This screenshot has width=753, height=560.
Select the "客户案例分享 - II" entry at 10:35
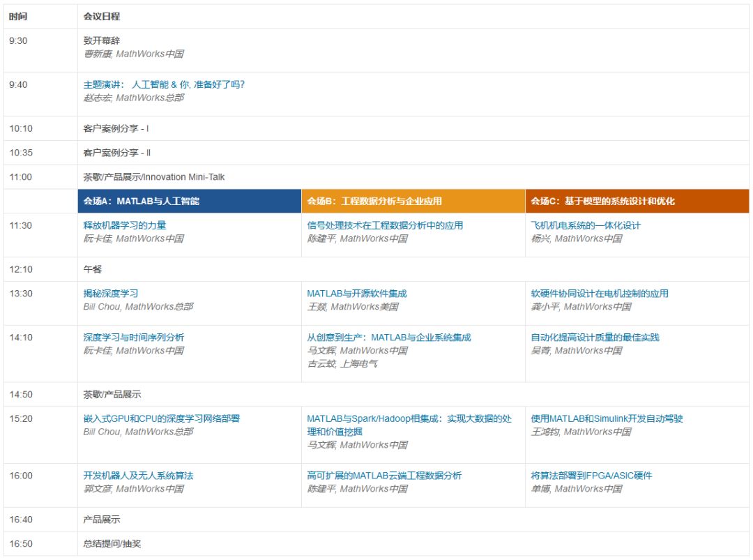(x=117, y=153)
